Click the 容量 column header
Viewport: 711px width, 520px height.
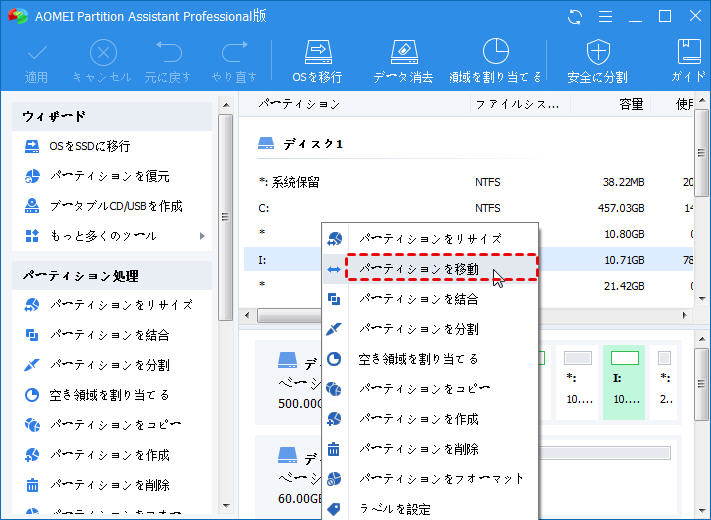pyautogui.click(x=631, y=105)
